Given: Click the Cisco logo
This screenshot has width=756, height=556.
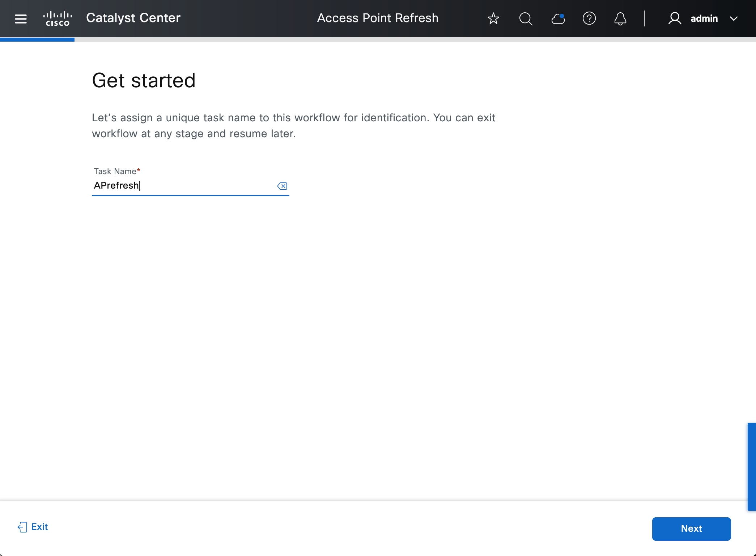Looking at the screenshot, I should pyautogui.click(x=58, y=18).
